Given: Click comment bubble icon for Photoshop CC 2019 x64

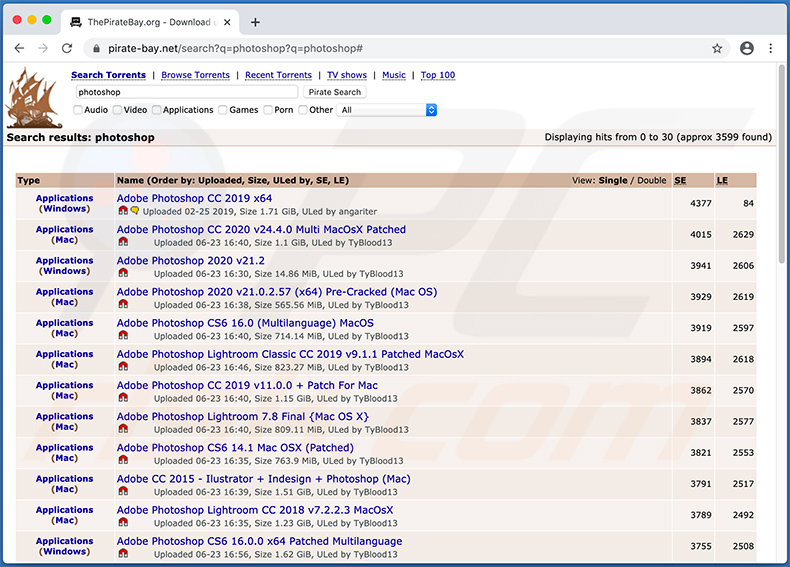Looking at the screenshot, I should click(135, 211).
